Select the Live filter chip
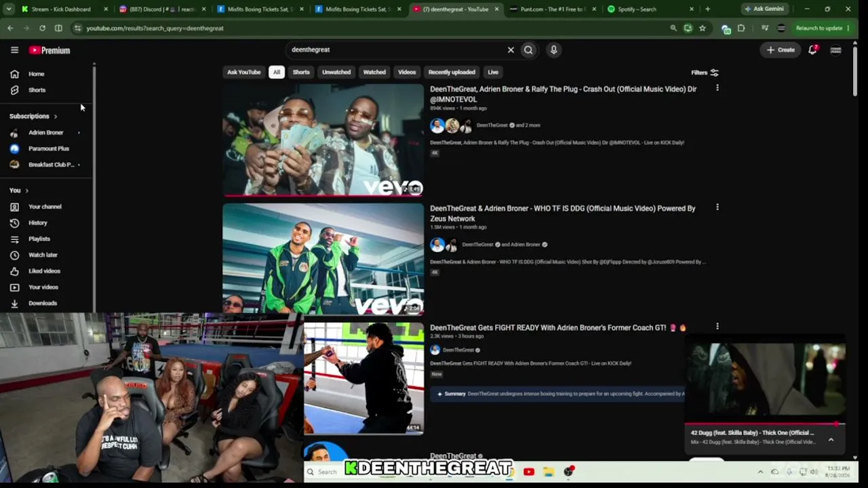This screenshot has height=488, width=868. (493, 72)
